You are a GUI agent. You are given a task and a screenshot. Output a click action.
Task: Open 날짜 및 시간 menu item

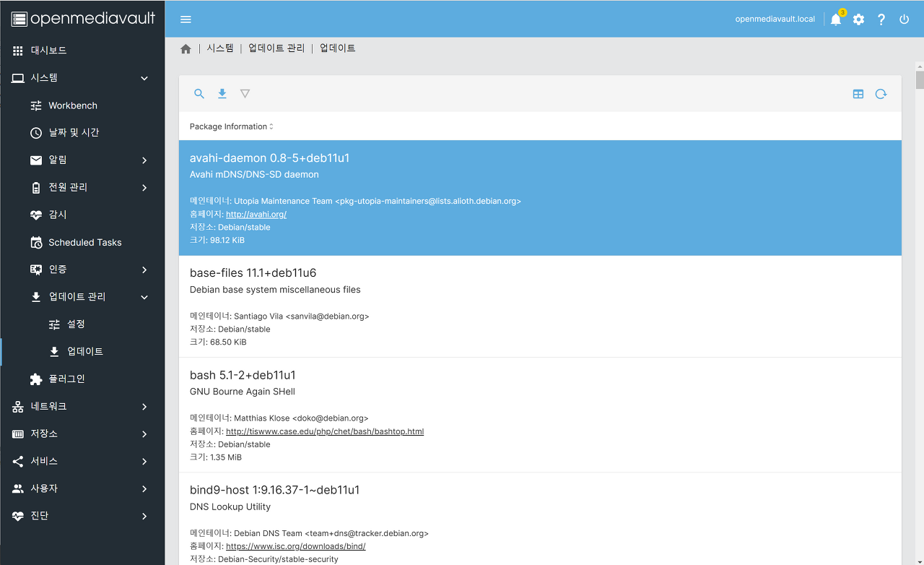click(x=82, y=133)
